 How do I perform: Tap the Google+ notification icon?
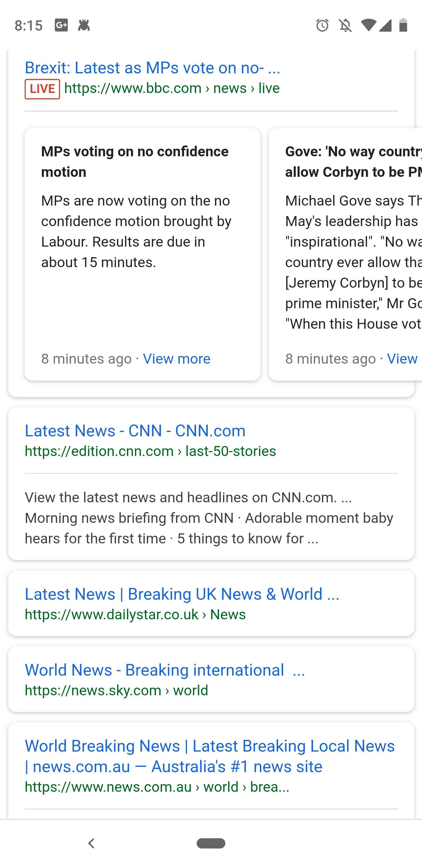pos(61,25)
